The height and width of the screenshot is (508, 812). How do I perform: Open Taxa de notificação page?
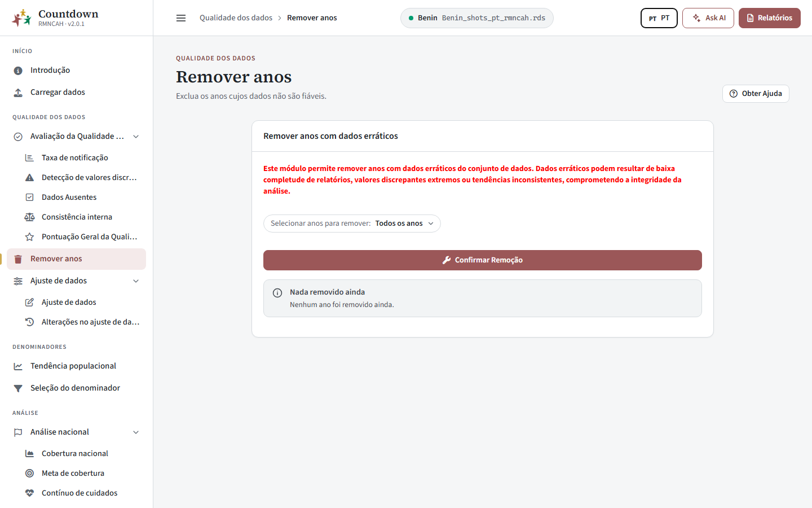[x=82, y=158]
